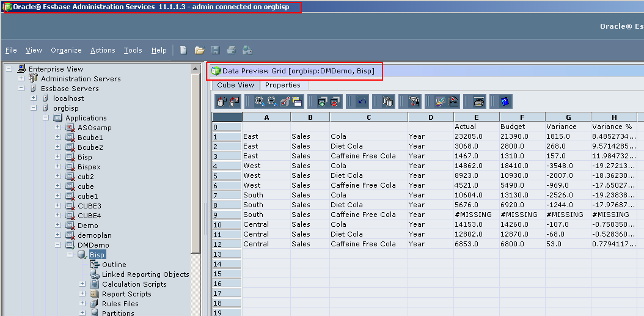
Task: Click the Actual value 23205.0 cell
Action: [x=477, y=136]
